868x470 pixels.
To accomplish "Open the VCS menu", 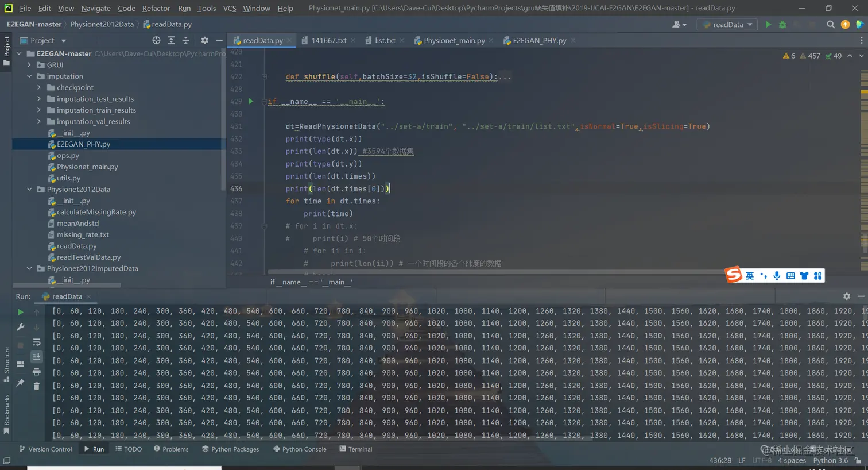I will [x=230, y=8].
